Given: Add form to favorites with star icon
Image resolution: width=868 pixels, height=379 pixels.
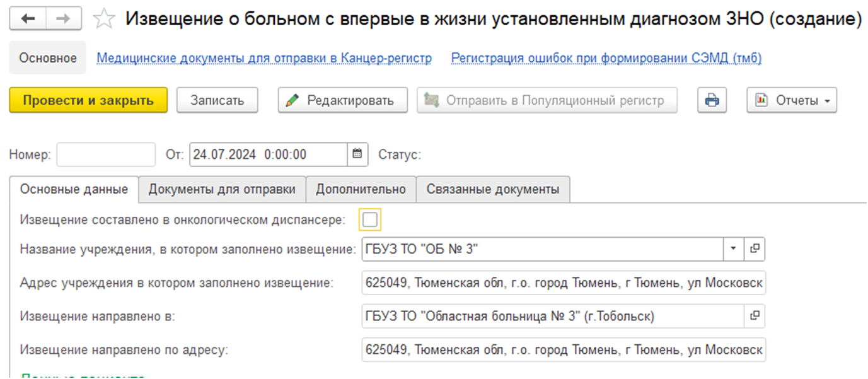Looking at the screenshot, I should point(104,19).
